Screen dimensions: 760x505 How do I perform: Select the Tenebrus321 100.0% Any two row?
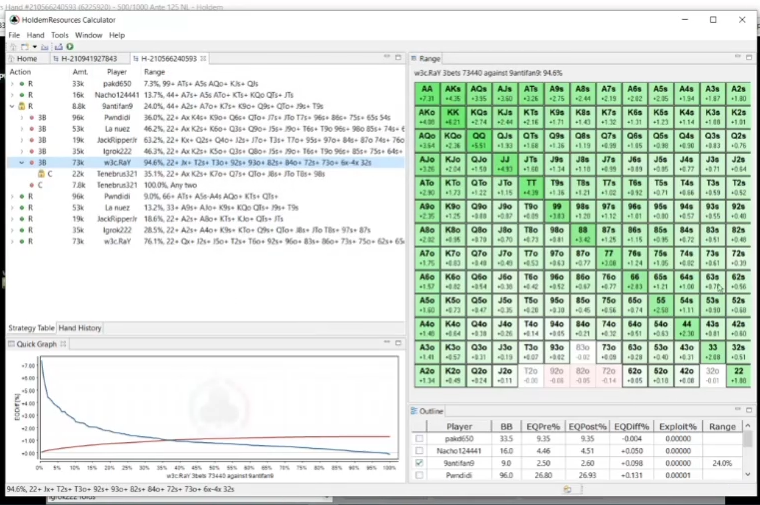[206, 185]
